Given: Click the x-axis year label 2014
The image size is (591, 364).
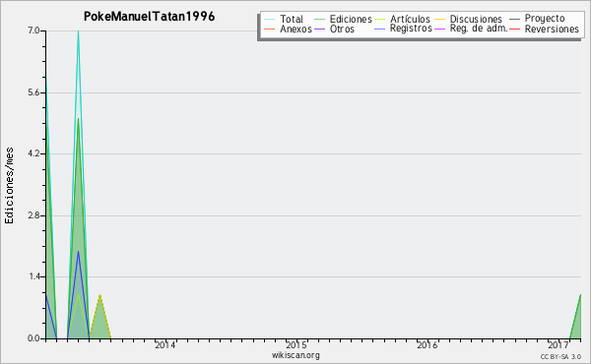Looking at the screenshot, I should point(165,345).
